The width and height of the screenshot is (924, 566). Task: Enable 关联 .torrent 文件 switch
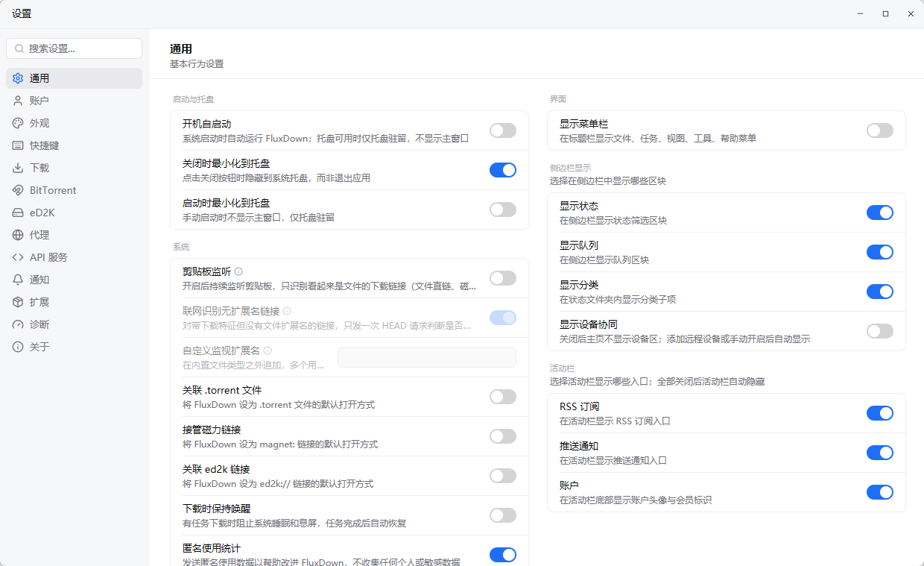point(503,397)
